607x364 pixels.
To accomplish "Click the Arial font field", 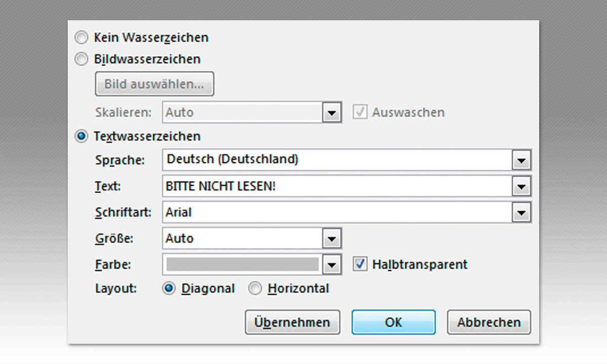I will (338, 212).
